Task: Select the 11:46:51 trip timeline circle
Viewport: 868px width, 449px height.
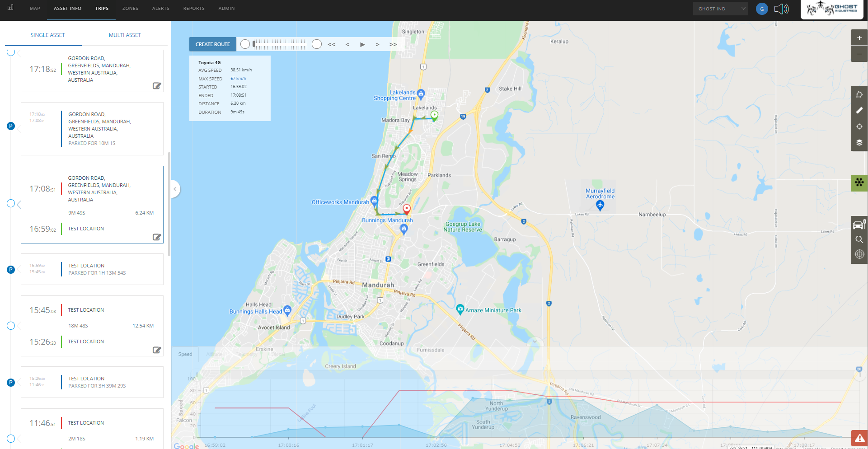Action: tap(11, 439)
